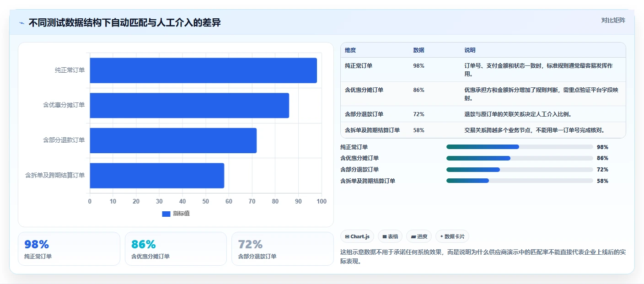The width and height of the screenshot is (644, 284).
Task: Click the 含优惠分摊订单 label in the progress list
Action: pyautogui.click(x=360, y=158)
